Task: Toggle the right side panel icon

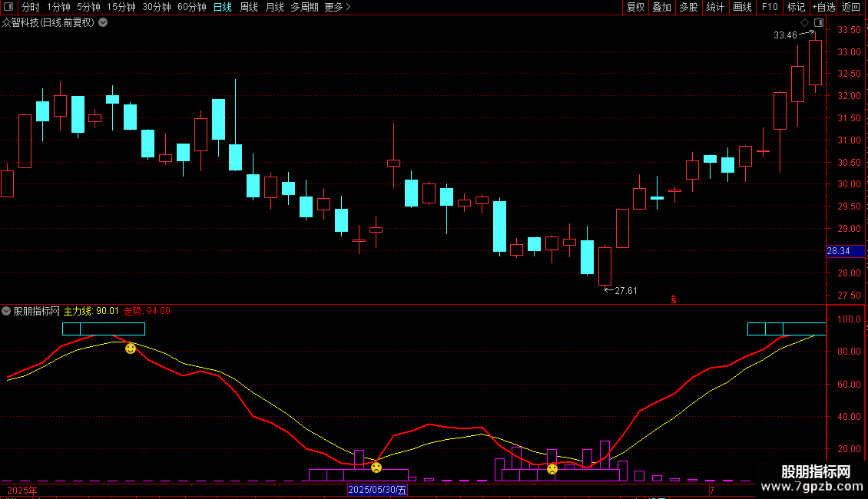Action: tap(819, 23)
